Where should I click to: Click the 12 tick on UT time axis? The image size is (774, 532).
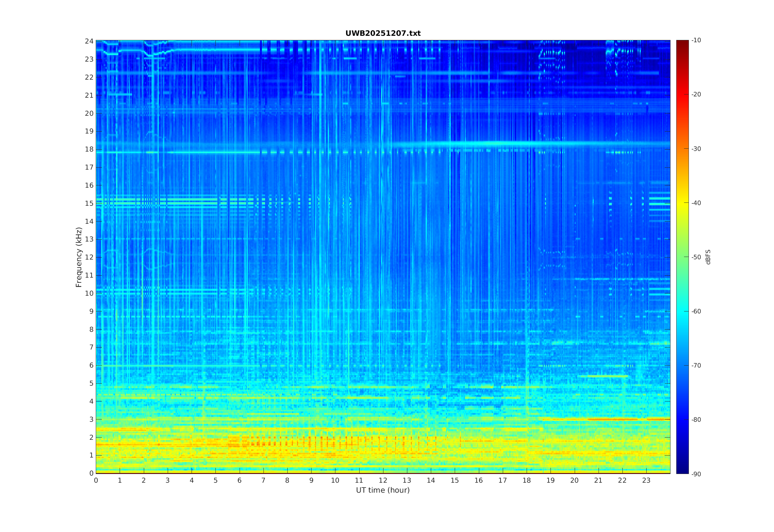pyautogui.click(x=383, y=480)
